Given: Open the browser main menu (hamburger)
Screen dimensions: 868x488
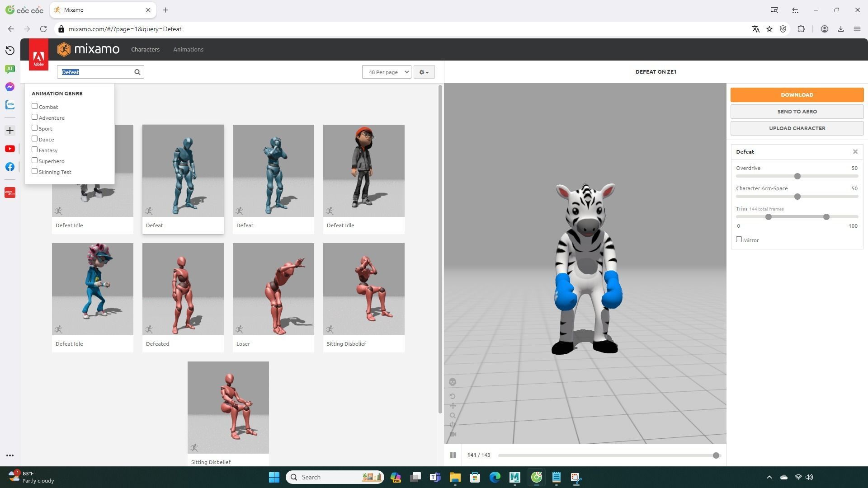Looking at the screenshot, I should (857, 29).
